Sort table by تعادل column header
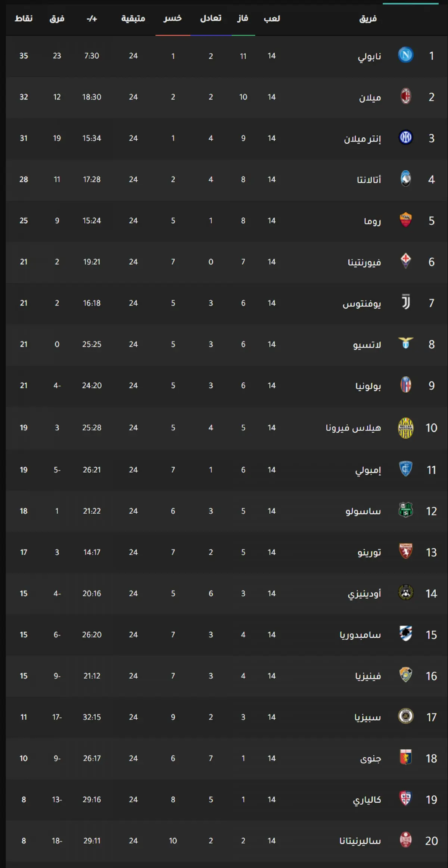Viewport: 448px width, 868px height. coord(211,18)
